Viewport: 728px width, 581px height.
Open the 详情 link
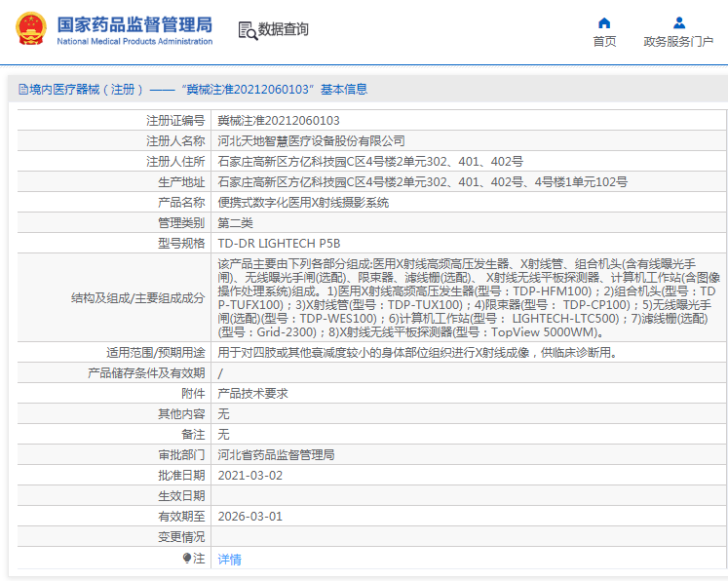pyautogui.click(x=229, y=560)
